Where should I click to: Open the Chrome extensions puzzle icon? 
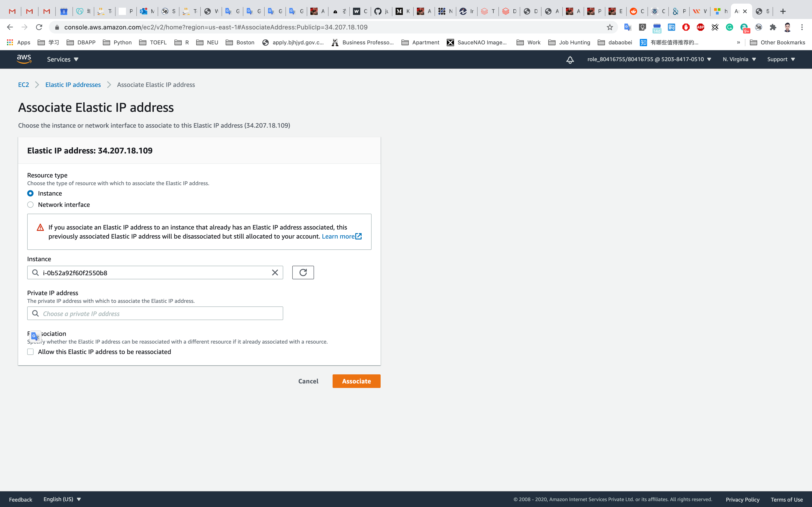773,27
